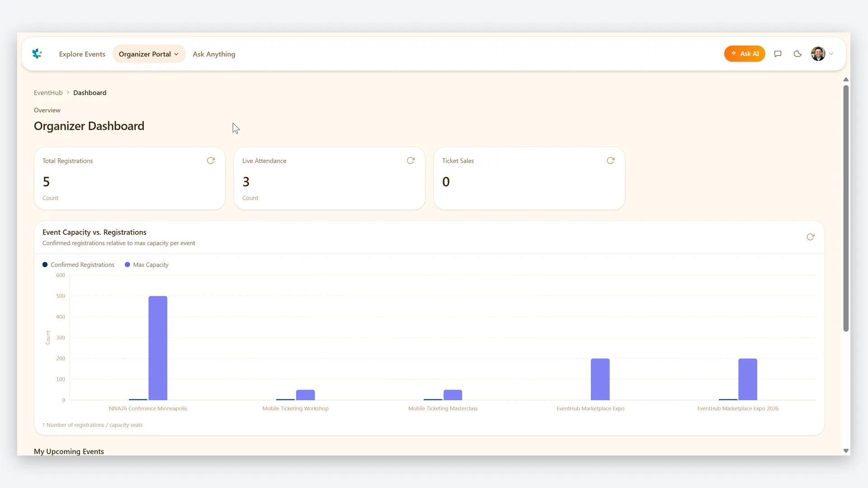Open the chat messages icon
Image resolution: width=868 pixels, height=488 pixels.
pyautogui.click(x=778, y=54)
